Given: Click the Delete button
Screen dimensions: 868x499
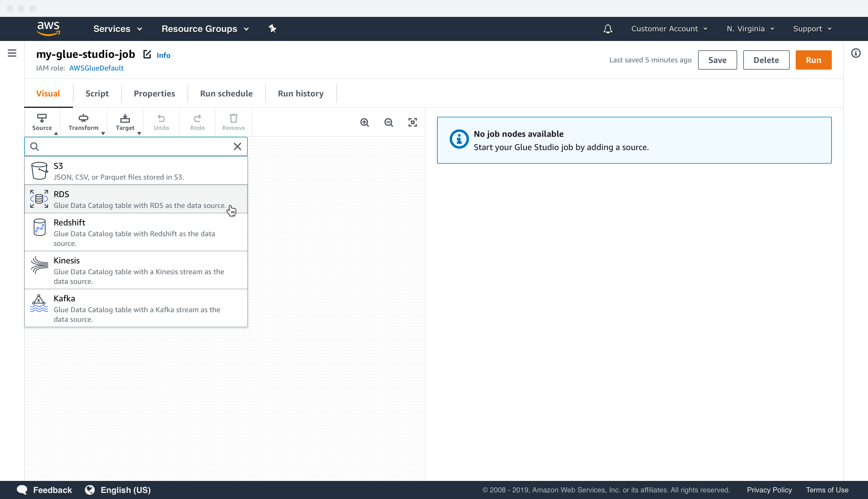Looking at the screenshot, I should click(x=766, y=60).
